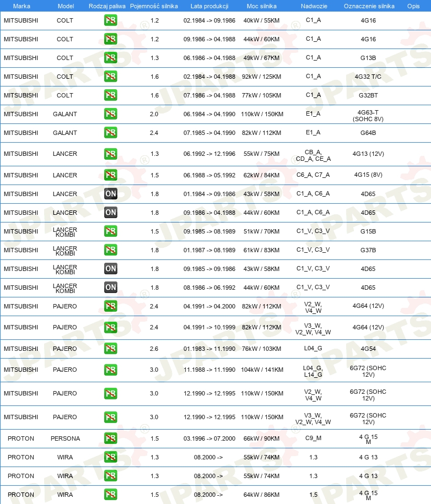The width and height of the screenshot is (431, 504).
Task: Click the Opis column header
Action: click(413, 6)
